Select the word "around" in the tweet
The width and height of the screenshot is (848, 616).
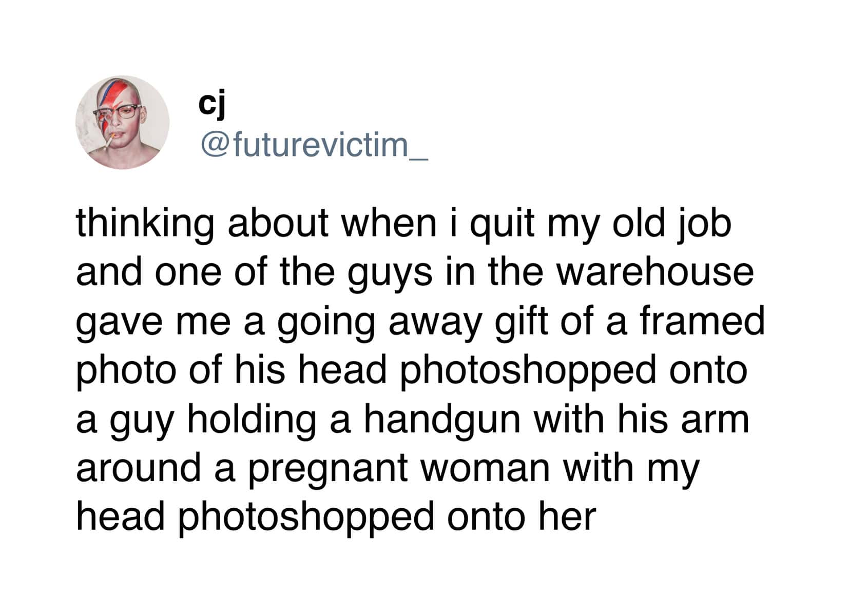pyautogui.click(x=138, y=467)
